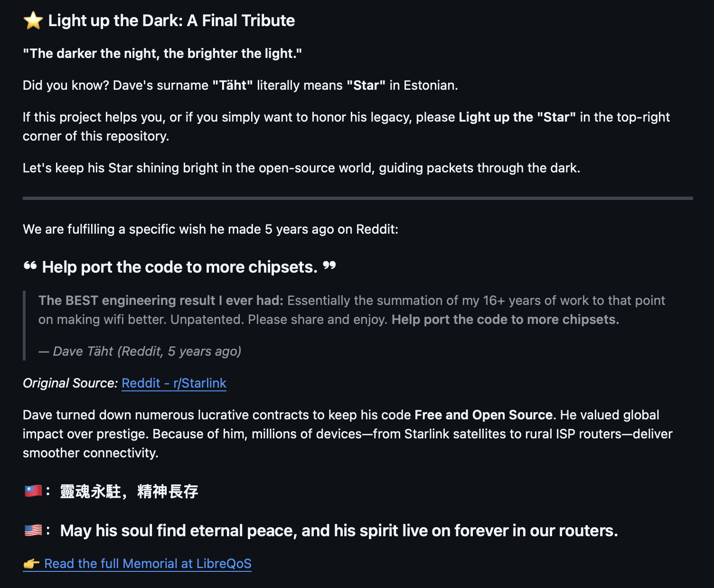The image size is (714, 588).
Task: Click the gold star emoji in the heading
Action: (33, 21)
